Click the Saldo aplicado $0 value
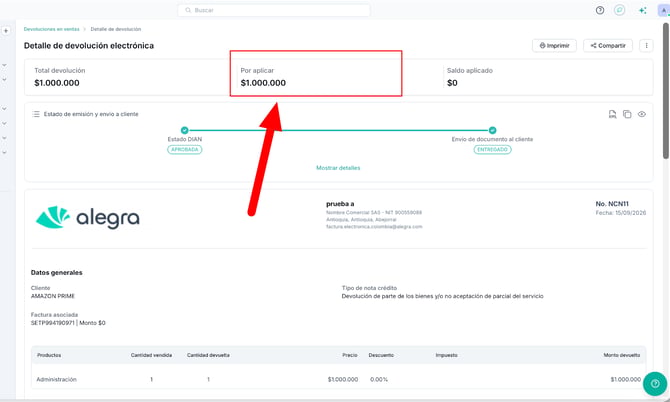Image resolution: width=670 pixels, height=402 pixels. pos(452,83)
